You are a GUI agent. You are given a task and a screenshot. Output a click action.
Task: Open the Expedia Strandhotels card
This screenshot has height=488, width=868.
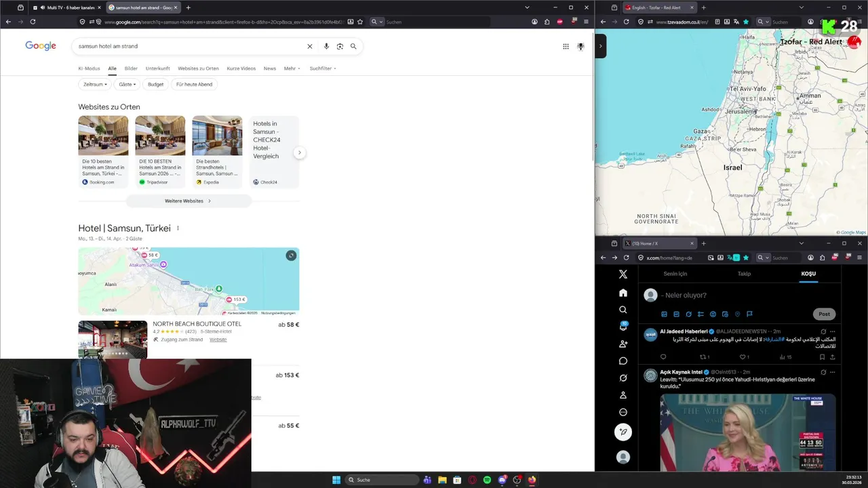coord(217,152)
